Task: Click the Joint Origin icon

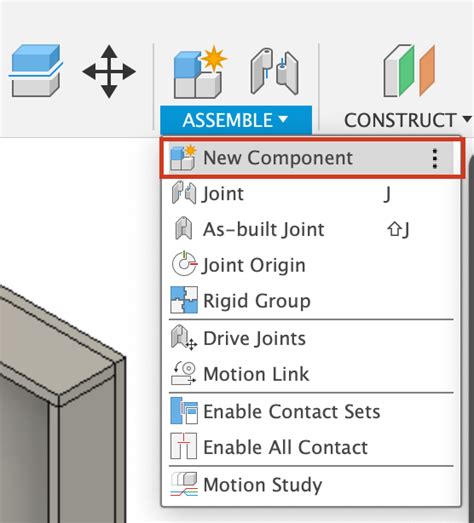Action: click(184, 264)
